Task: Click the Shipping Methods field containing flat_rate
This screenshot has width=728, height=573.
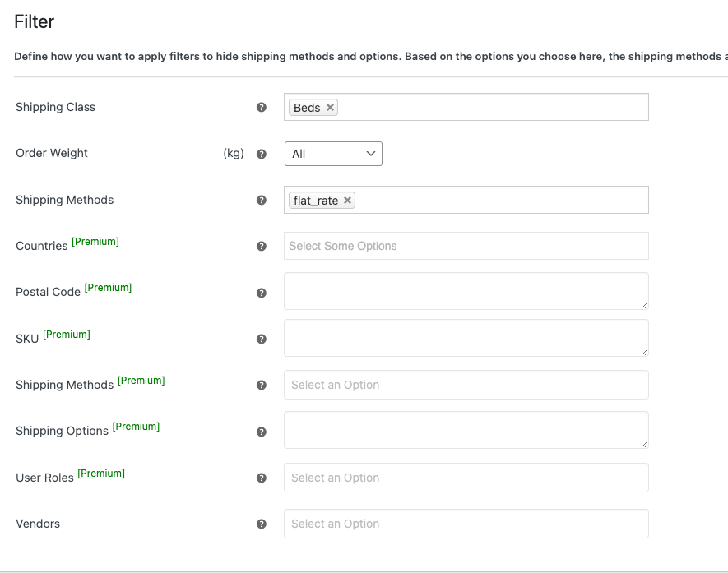Action: coord(466,200)
